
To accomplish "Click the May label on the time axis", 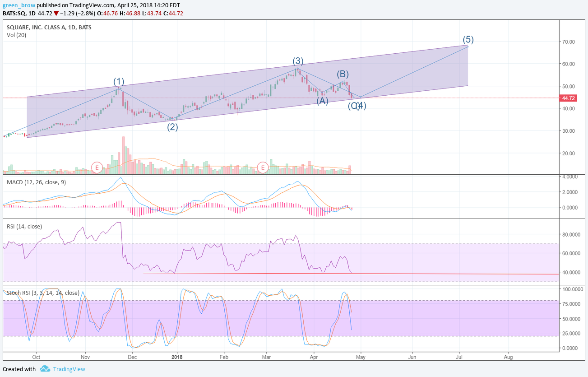I will coord(361,356).
